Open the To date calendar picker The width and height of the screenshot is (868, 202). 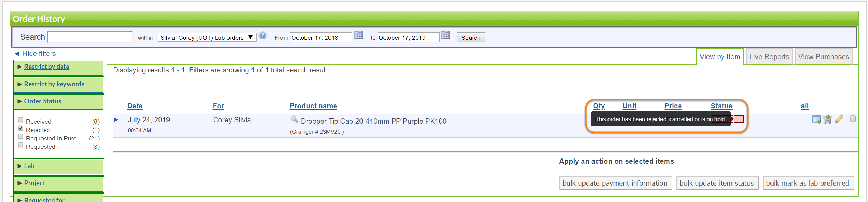pos(445,35)
